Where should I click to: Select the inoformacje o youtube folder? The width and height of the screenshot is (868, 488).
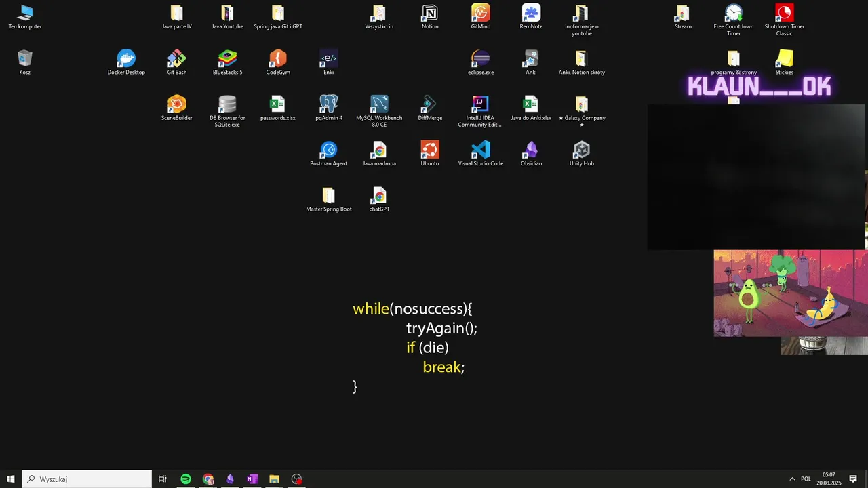(x=582, y=20)
